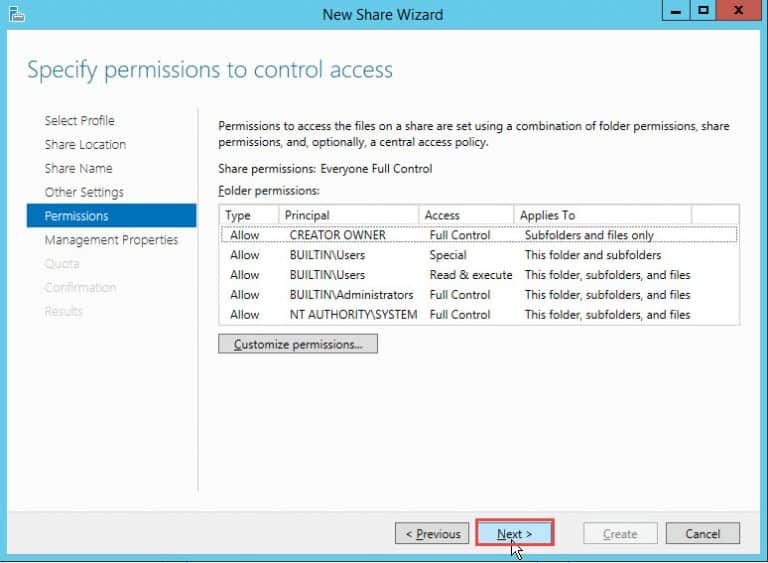
Task: Select the Permissions step in sidebar
Action: click(76, 216)
